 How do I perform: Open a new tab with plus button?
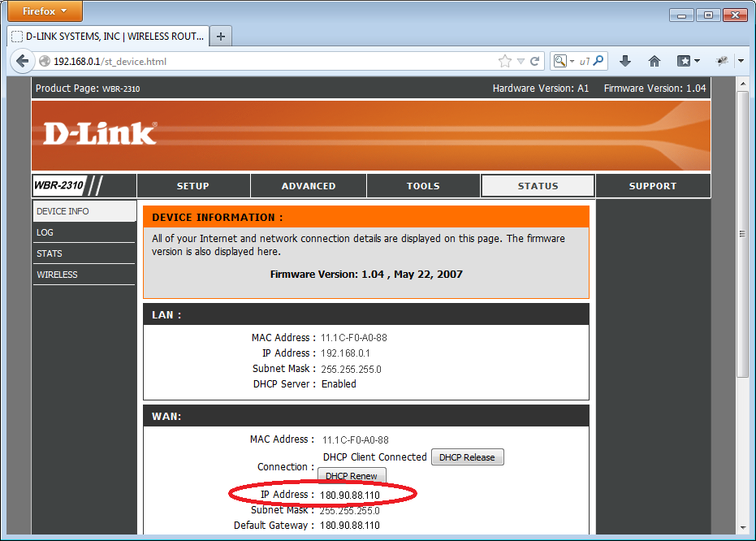click(x=221, y=37)
